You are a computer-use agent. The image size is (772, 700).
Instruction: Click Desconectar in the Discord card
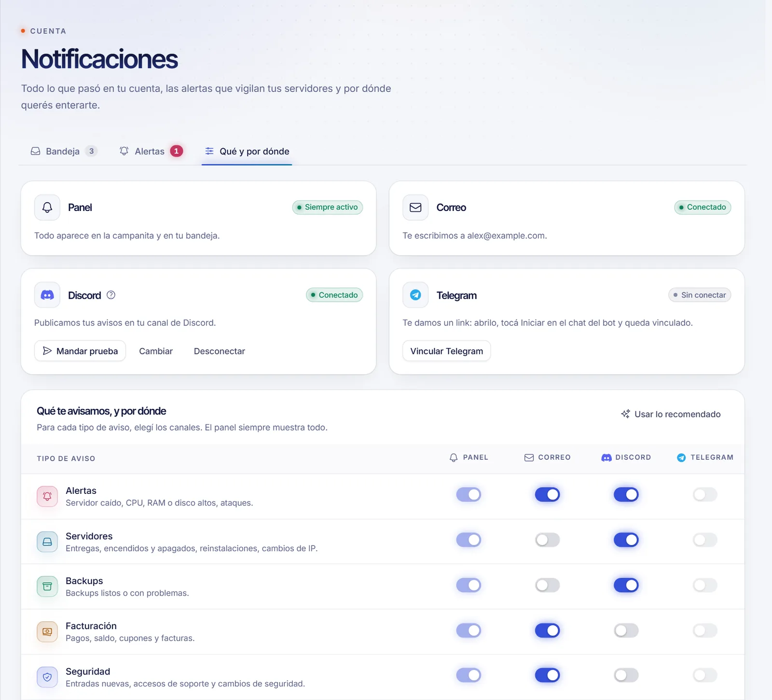click(220, 351)
